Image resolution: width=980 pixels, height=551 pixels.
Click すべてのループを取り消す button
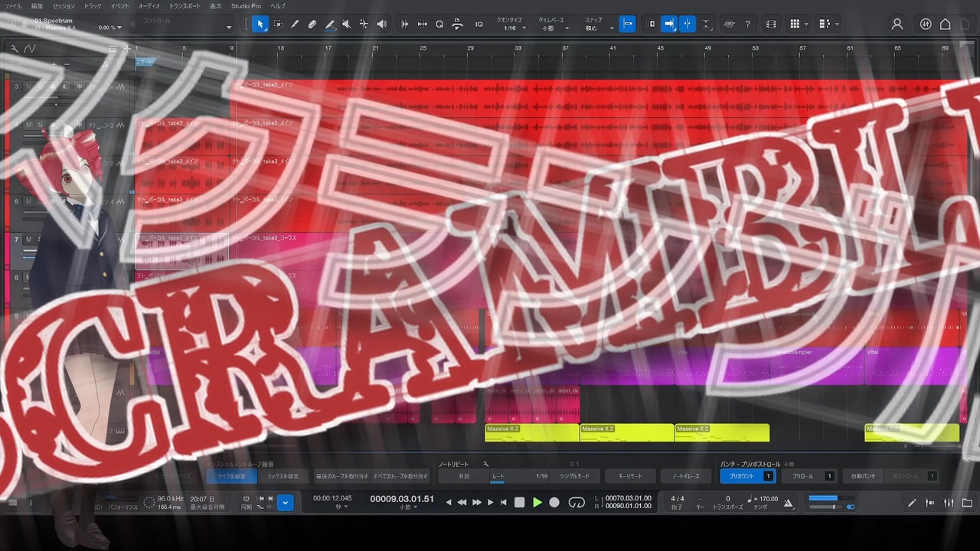[401, 476]
